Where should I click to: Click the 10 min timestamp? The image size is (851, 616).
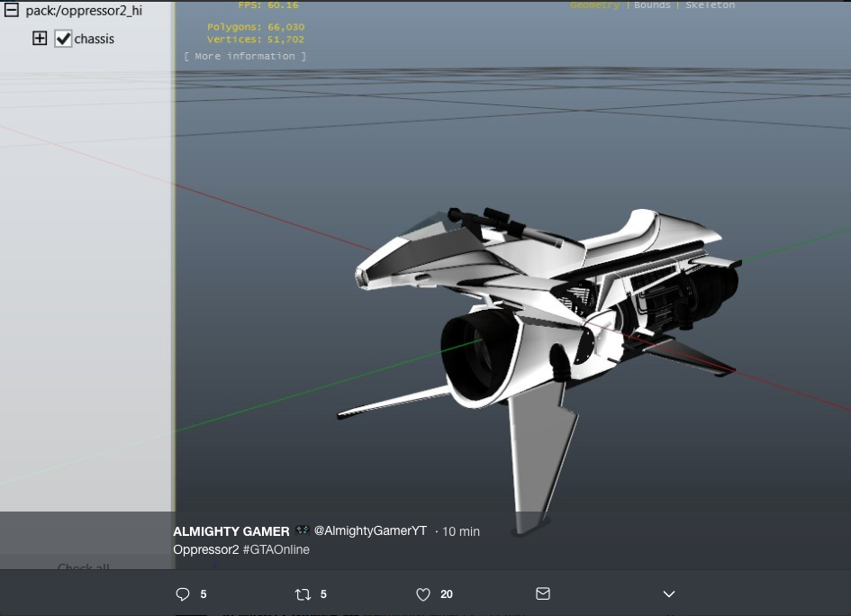click(461, 531)
